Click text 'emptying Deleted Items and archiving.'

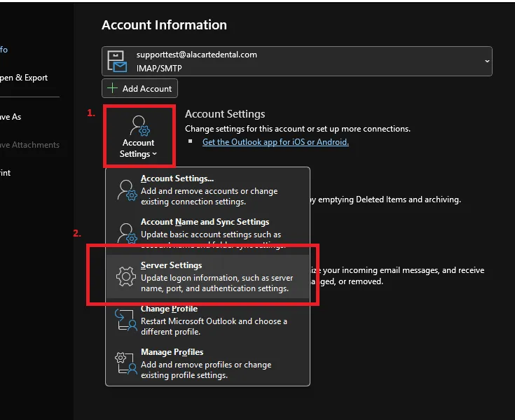coord(390,199)
